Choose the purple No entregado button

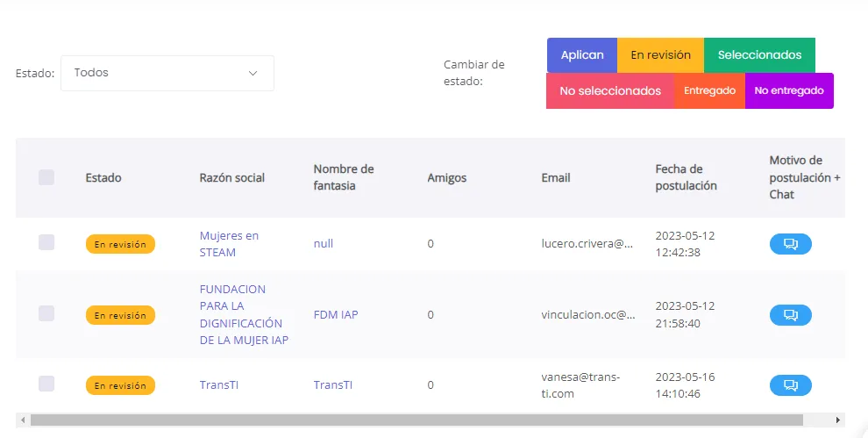789,90
